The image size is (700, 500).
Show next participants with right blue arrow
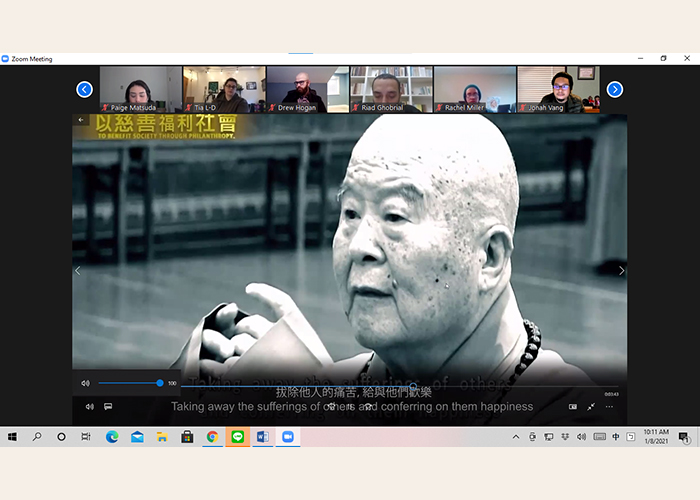(615, 89)
